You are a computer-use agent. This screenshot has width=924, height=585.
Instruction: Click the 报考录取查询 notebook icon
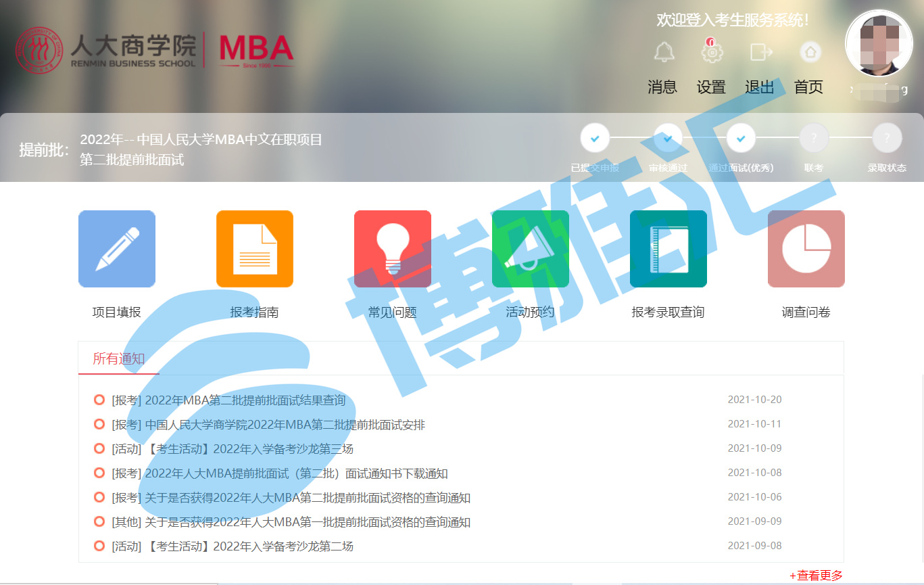pyautogui.click(x=668, y=249)
